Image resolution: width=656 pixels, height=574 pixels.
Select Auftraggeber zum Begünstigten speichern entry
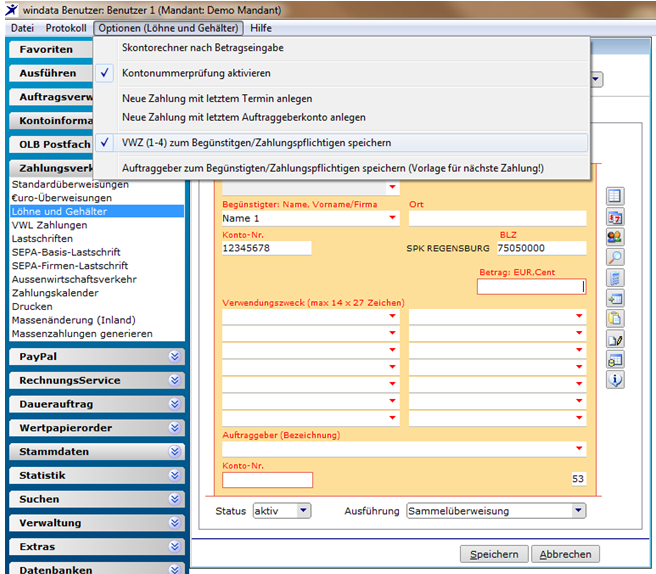pyautogui.click(x=341, y=168)
